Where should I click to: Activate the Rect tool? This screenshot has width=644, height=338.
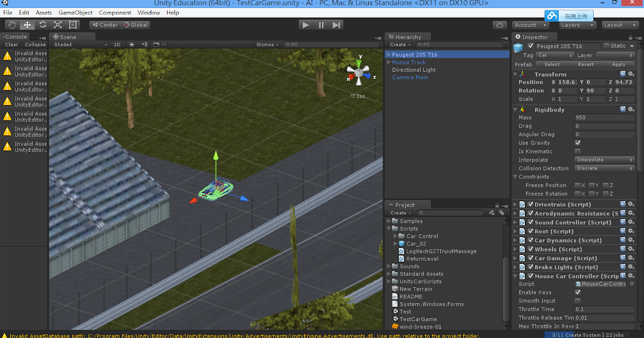(x=72, y=25)
